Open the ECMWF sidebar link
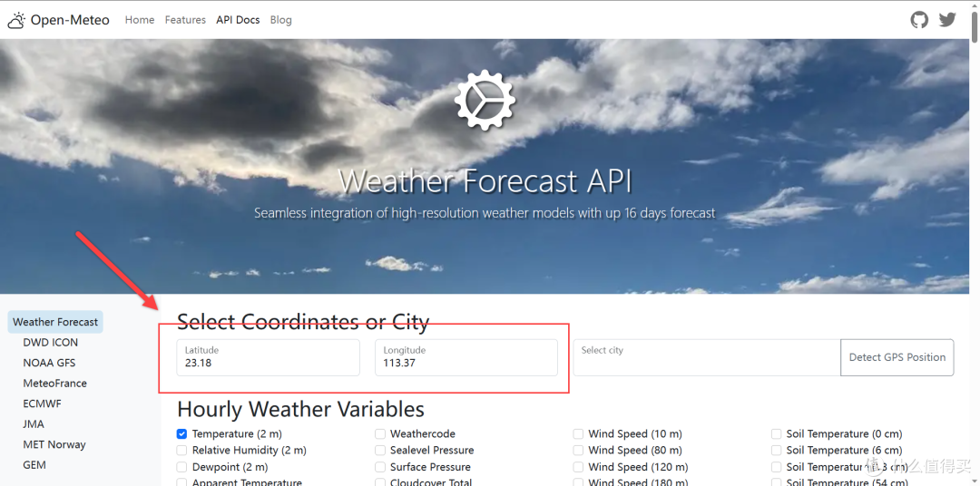Viewport: 980px width, 486px height. pyautogui.click(x=43, y=403)
